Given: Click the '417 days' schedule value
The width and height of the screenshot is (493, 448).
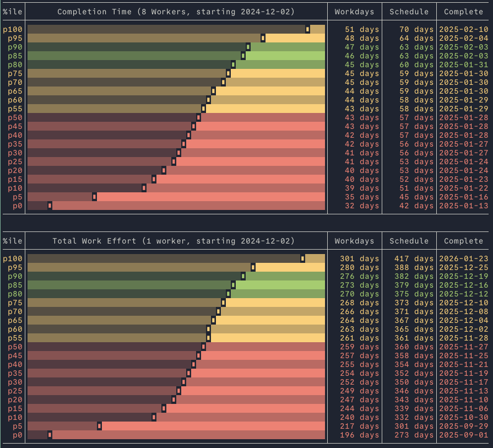Looking at the screenshot, I should [414, 259].
